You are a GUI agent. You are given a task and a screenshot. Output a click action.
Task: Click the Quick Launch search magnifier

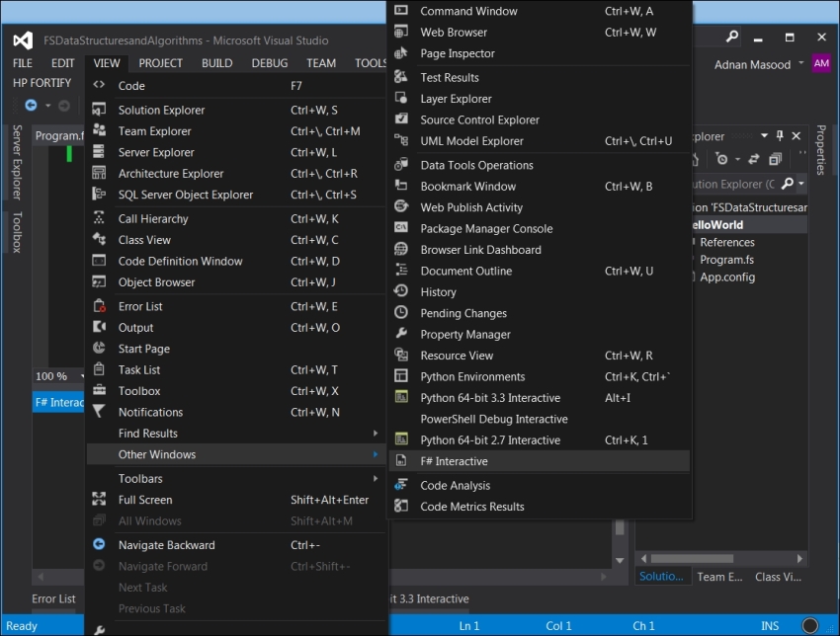tap(731, 37)
